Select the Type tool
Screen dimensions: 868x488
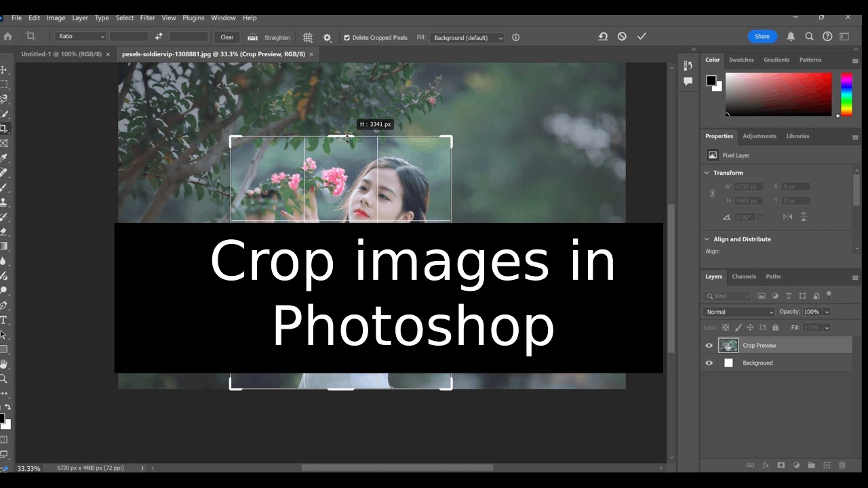click(3, 320)
